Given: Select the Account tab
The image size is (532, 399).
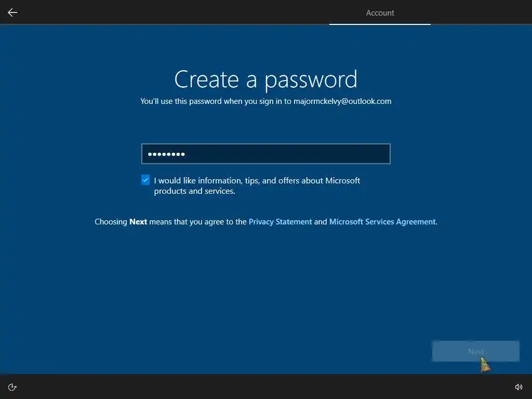Looking at the screenshot, I should tap(380, 13).
